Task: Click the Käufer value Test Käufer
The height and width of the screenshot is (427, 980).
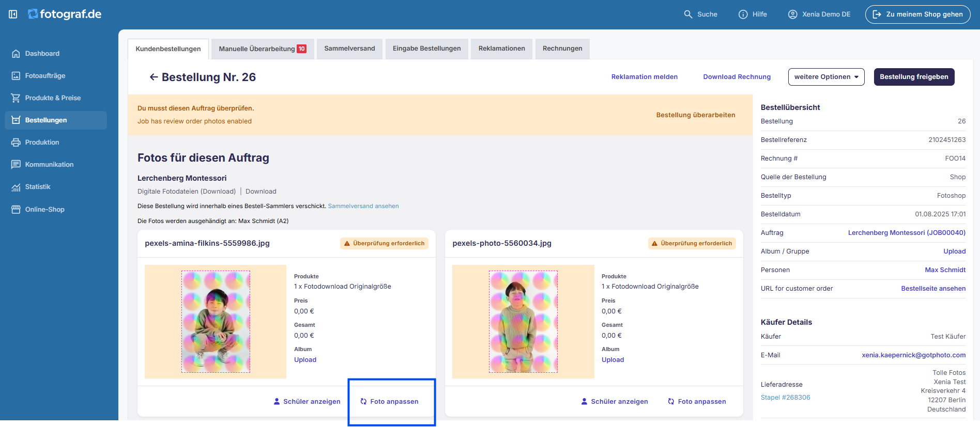Action: pyautogui.click(x=948, y=337)
